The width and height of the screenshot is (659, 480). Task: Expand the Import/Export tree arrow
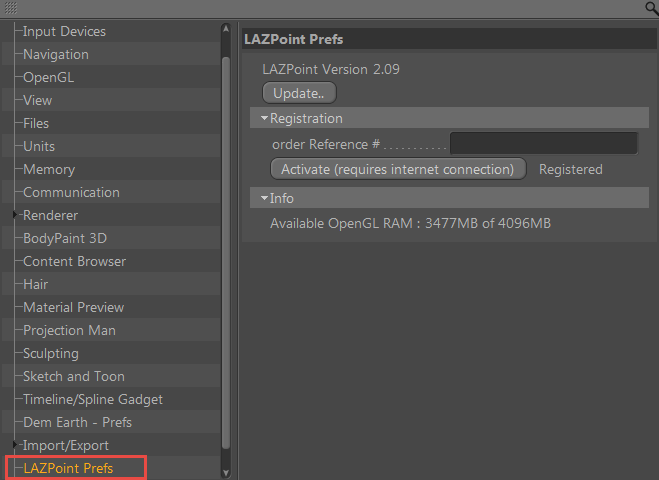(15, 444)
